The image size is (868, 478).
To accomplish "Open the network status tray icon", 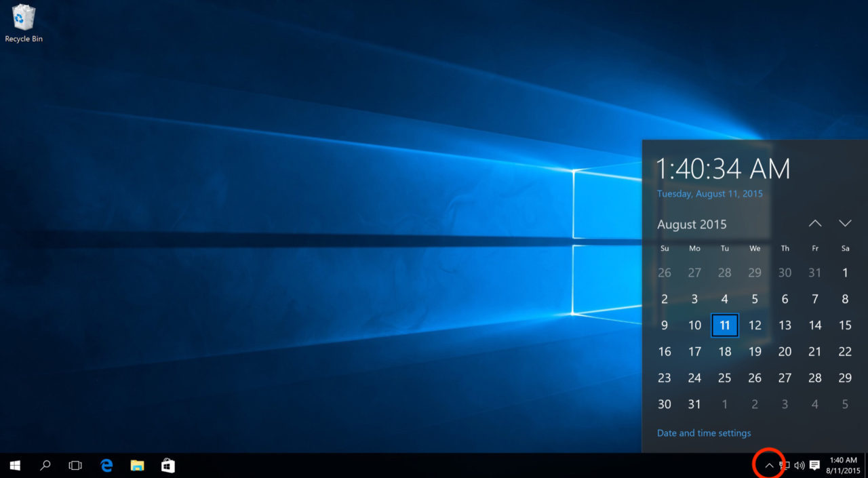I will click(785, 466).
